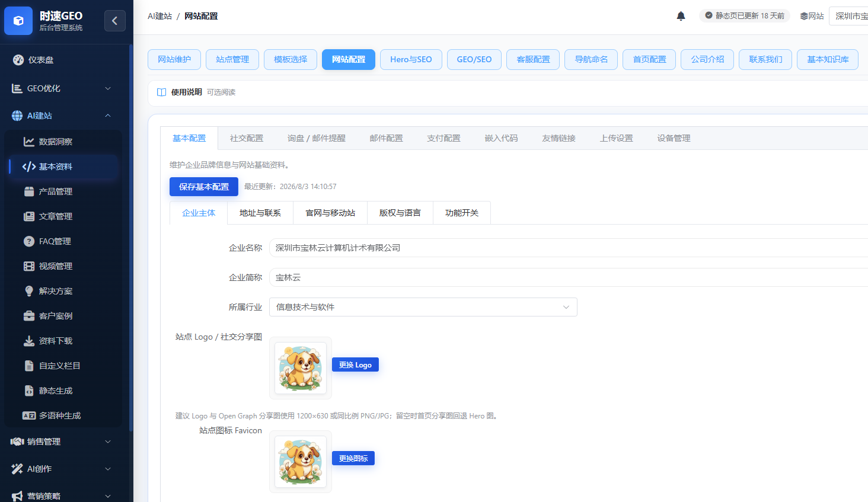Open the 客服配置 section
The width and height of the screenshot is (868, 502).
point(533,59)
